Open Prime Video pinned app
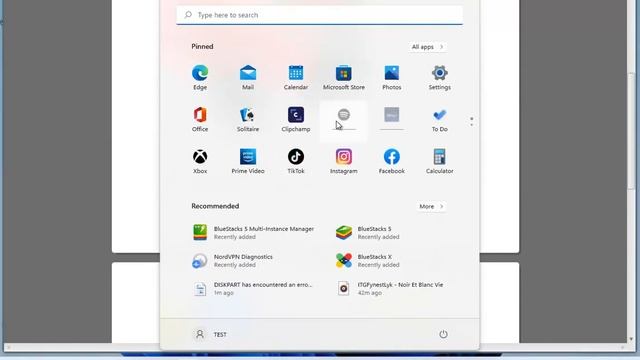Viewport: 640px width, 360px height. coord(248,162)
